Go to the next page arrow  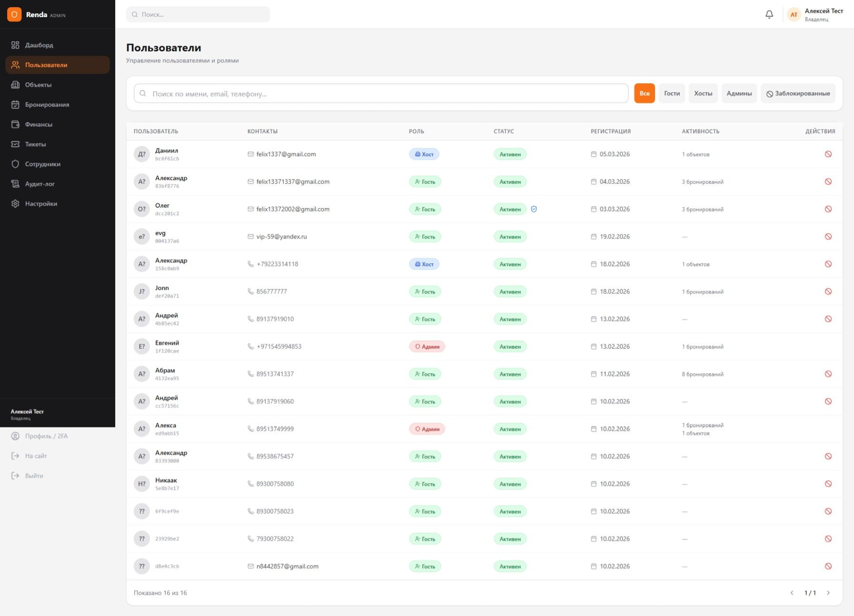tap(828, 593)
